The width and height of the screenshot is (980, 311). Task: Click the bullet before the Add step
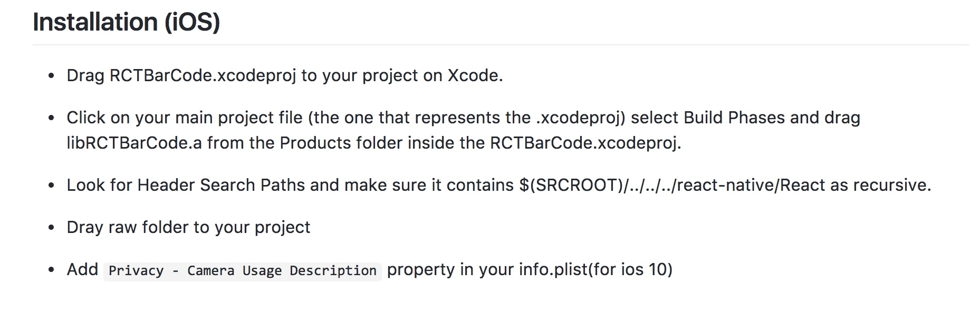[51, 270]
